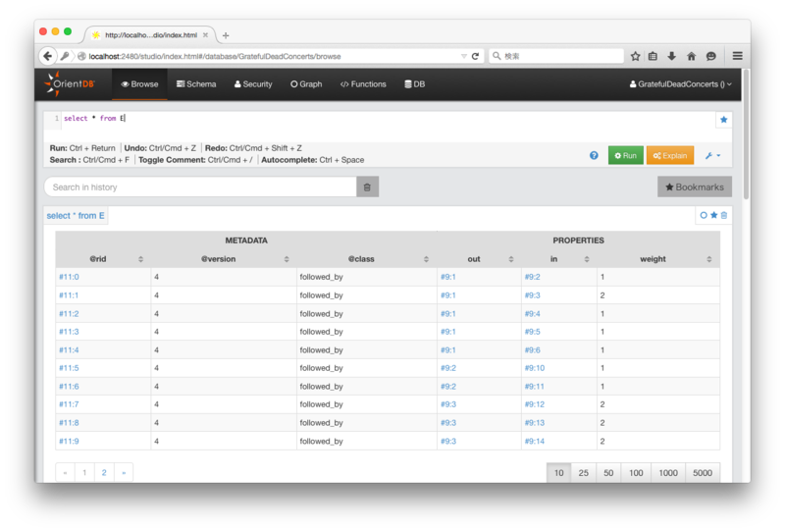Image resolution: width=785 pixels, height=532 pixels.
Task: Reload result with the circle icon
Action: 704,215
